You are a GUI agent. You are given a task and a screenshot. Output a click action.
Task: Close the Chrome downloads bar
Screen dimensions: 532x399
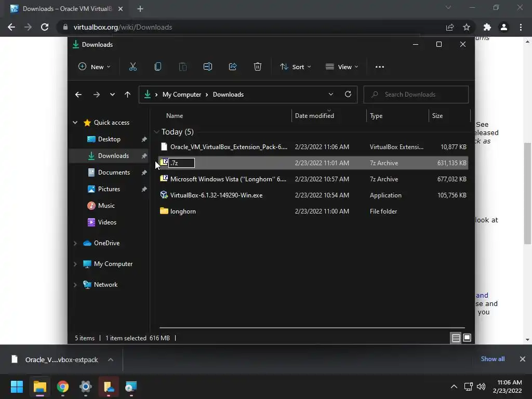coord(523,359)
